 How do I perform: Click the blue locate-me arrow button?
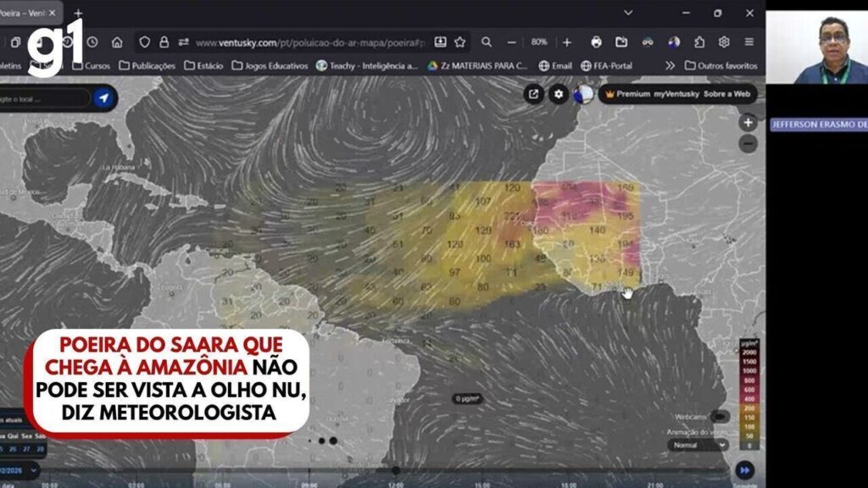103,98
